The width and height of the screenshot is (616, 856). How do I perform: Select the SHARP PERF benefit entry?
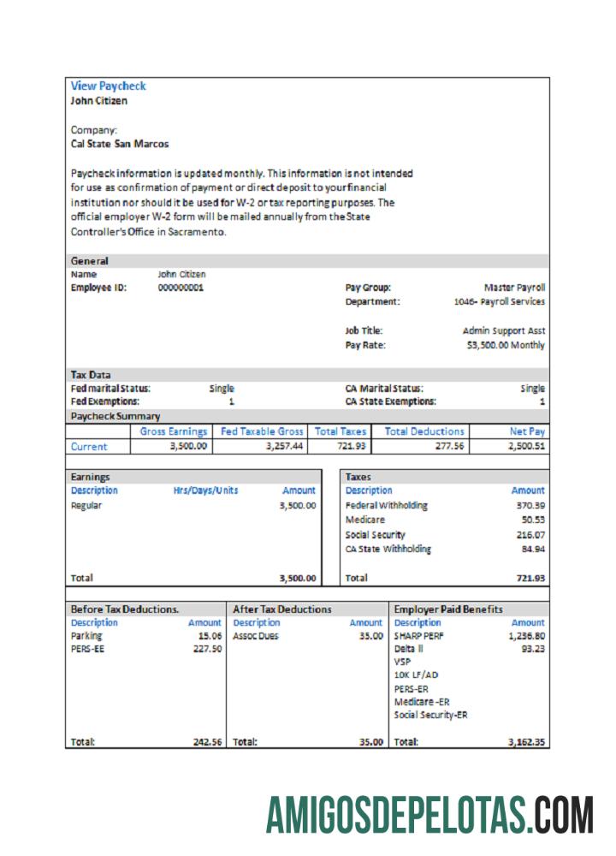419,636
